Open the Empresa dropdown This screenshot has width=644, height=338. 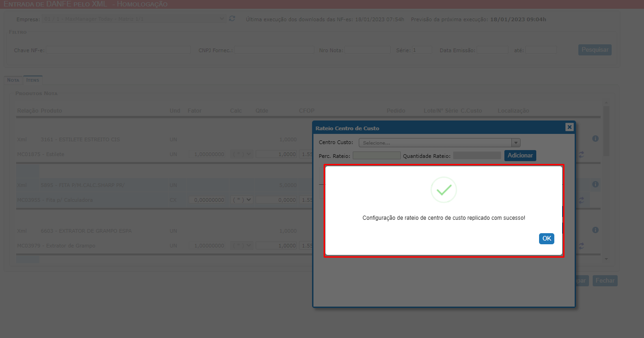point(133,19)
